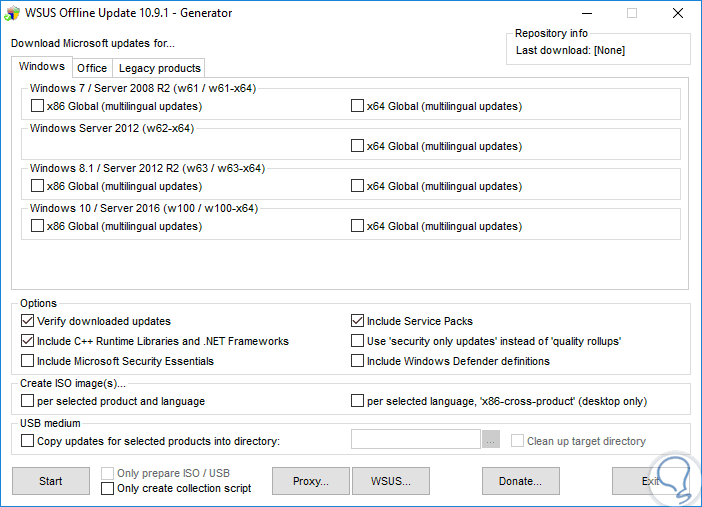
Task: Enable Windows 8.1 x86 Global updates
Action: click(x=37, y=186)
